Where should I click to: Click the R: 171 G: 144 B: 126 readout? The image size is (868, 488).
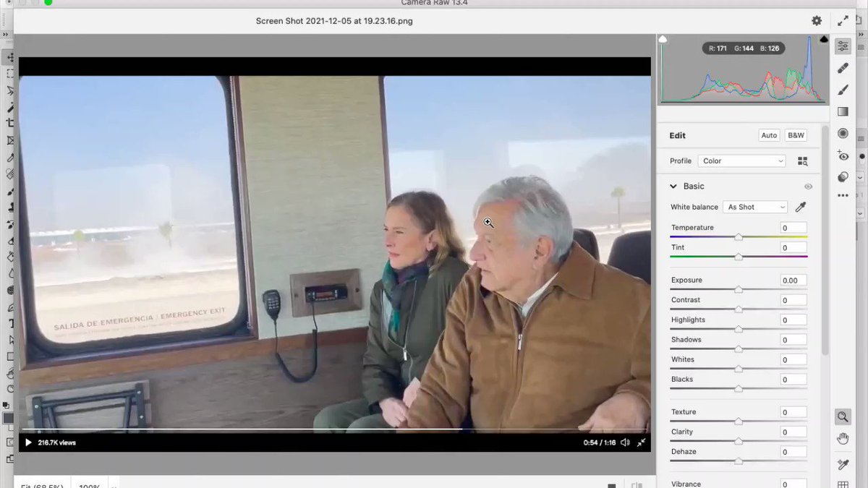[743, 48]
